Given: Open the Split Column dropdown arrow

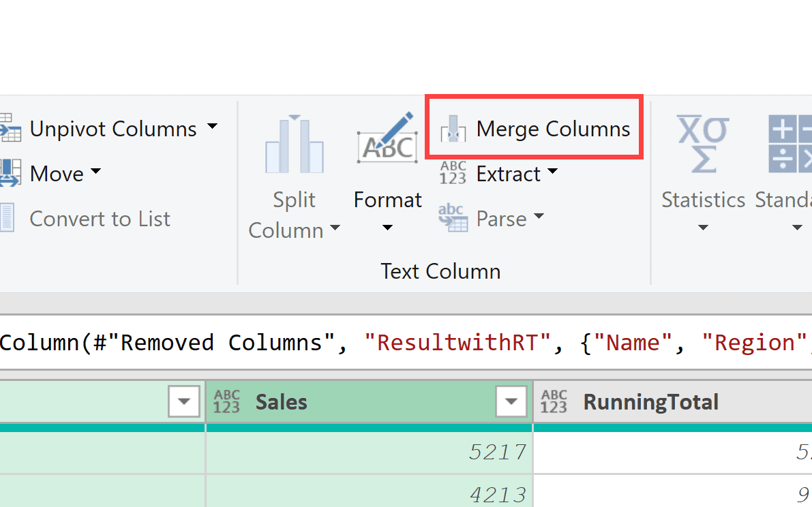Looking at the screenshot, I should 335,228.
